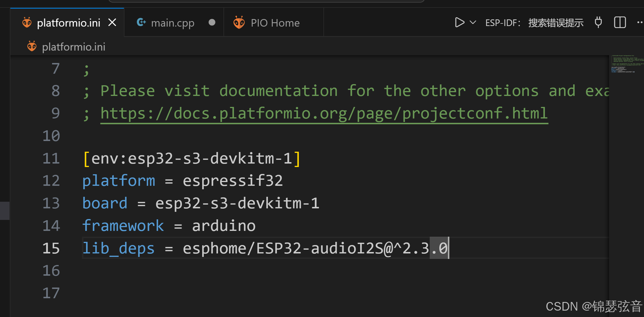Switch to the main.cpp tab
The height and width of the screenshot is (317, 644).
coord(172,23)
